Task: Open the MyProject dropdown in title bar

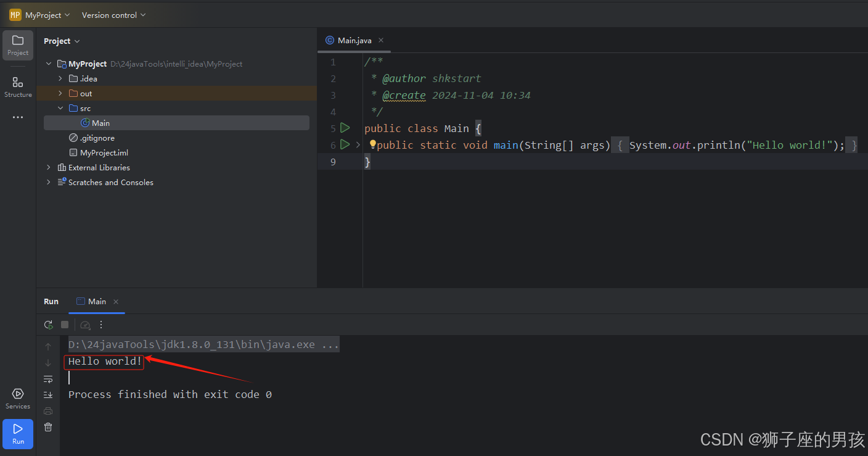Action: coord(47,15)
